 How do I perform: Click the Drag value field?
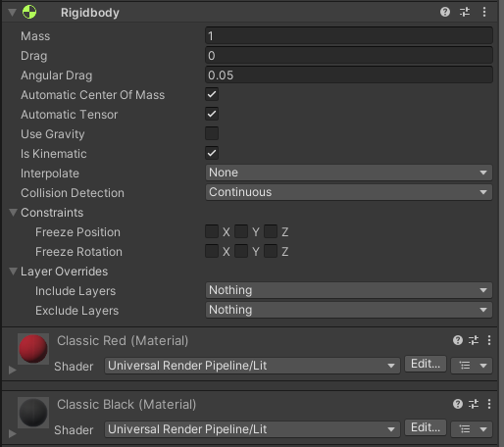(x=349, y=55)
